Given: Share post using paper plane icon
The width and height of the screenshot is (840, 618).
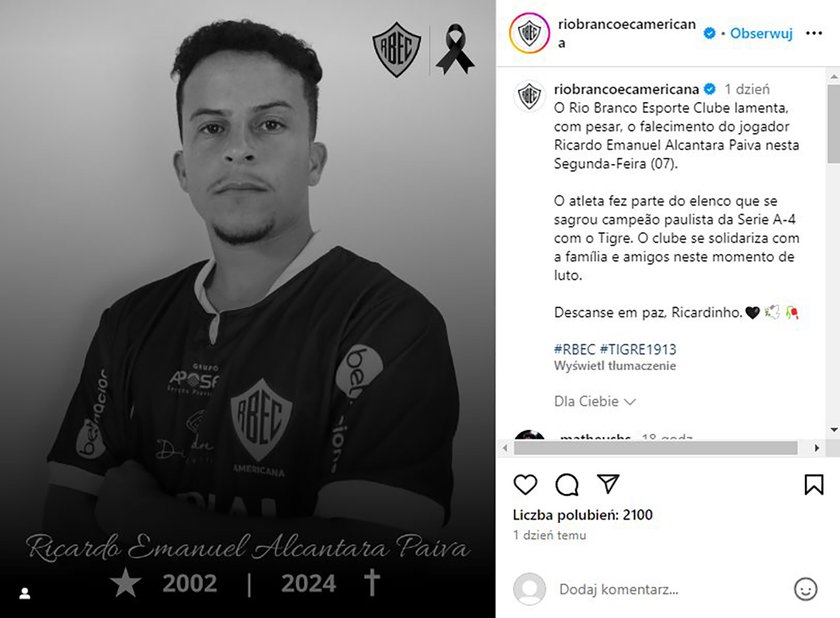Looking at the screenshot, I should tap(608, 484).
